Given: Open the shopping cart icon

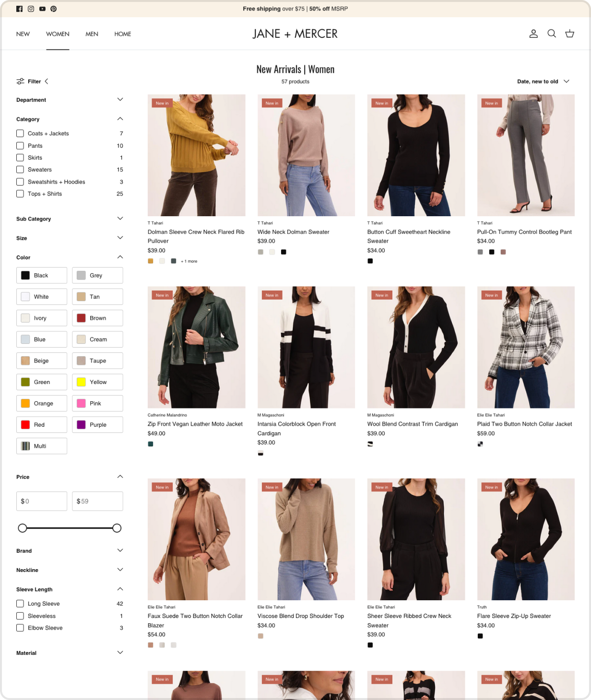Looking at the screenshot, I should click(x=570, y=34).
